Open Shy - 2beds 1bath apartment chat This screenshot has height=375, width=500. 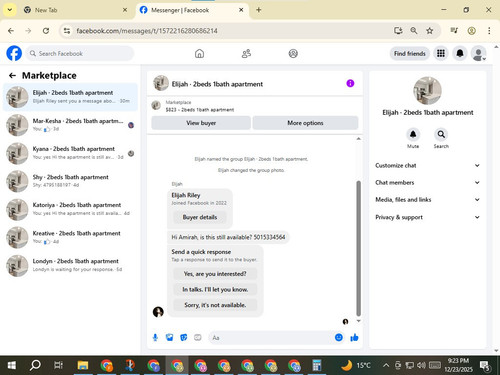click(x=70, y=181)
